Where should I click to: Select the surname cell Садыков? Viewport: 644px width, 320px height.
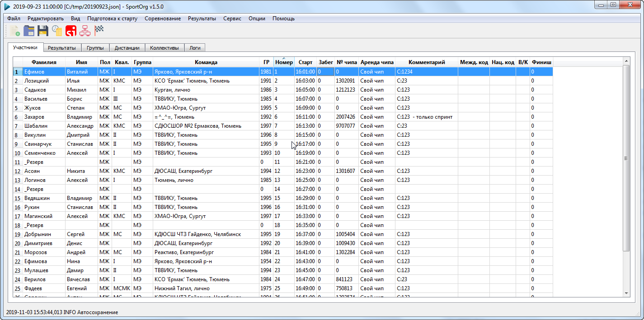point(44,90)
